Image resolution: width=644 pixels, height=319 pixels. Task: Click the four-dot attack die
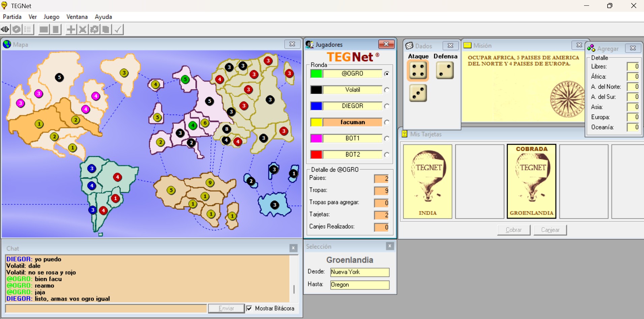point(418,70)
